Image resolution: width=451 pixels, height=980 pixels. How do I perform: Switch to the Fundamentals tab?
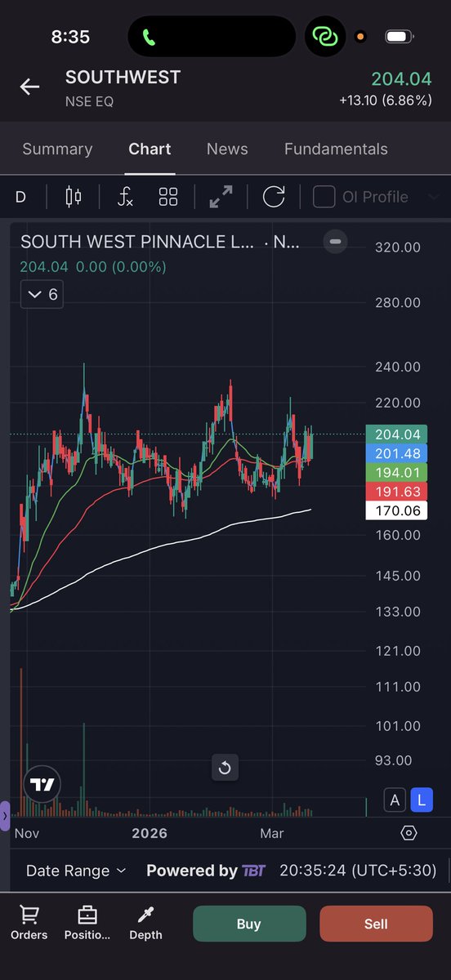(x=336, y=149)
